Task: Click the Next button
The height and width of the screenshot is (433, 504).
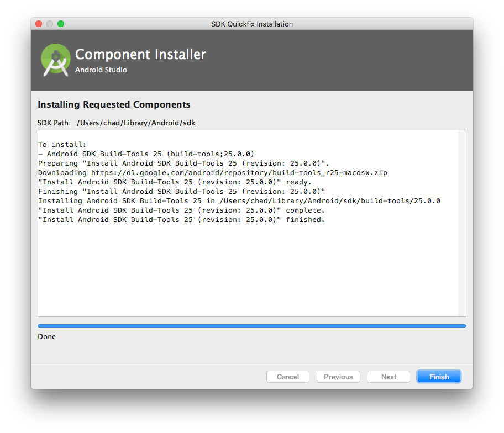Action: pos(389,377)
